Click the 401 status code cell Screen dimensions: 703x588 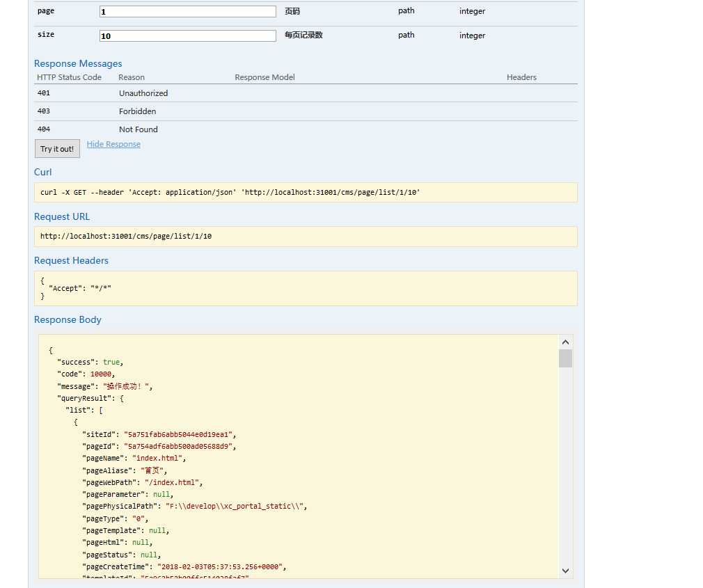click(x=44, y=93)
